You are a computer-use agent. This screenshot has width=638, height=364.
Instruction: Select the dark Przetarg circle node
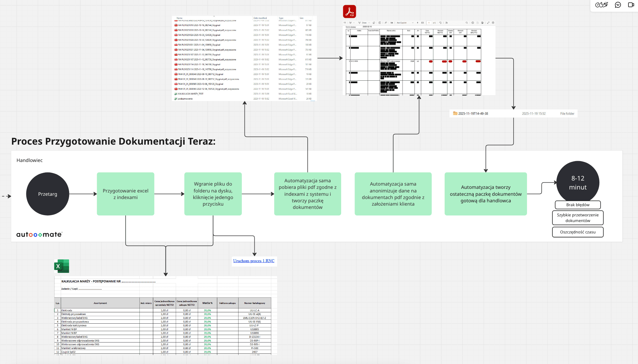[x=48, y=194]
